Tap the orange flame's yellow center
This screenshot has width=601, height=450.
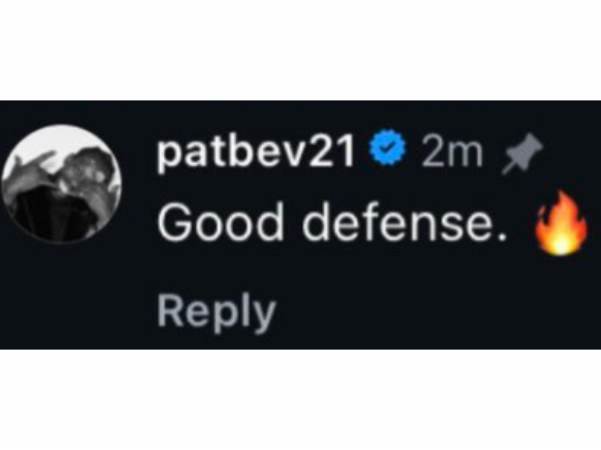tap(561, 242)
